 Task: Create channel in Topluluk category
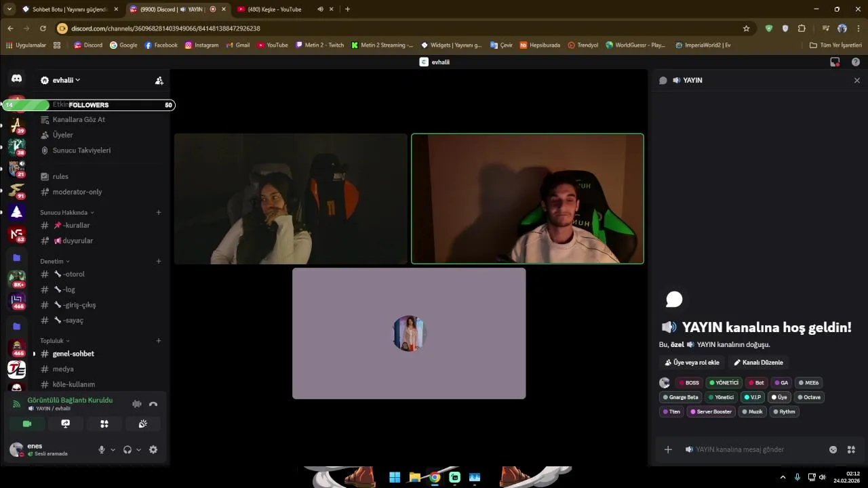[x=159, y=340]
